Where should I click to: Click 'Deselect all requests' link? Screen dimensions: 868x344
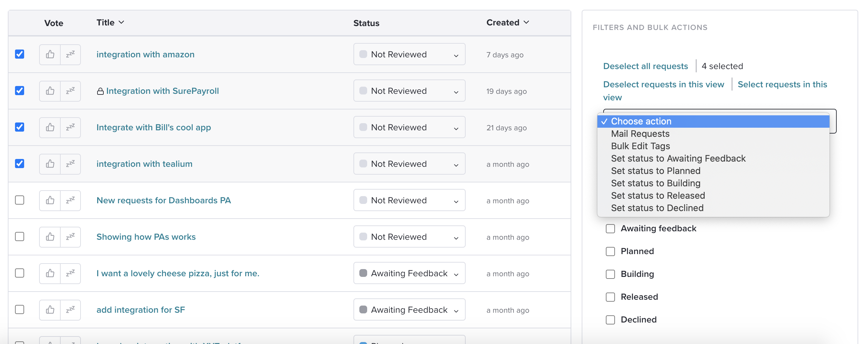645,66
